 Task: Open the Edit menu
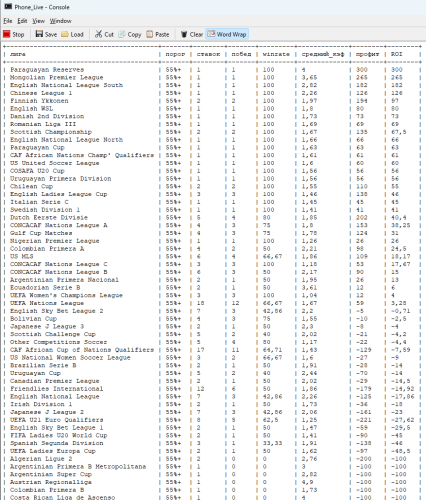22,21
